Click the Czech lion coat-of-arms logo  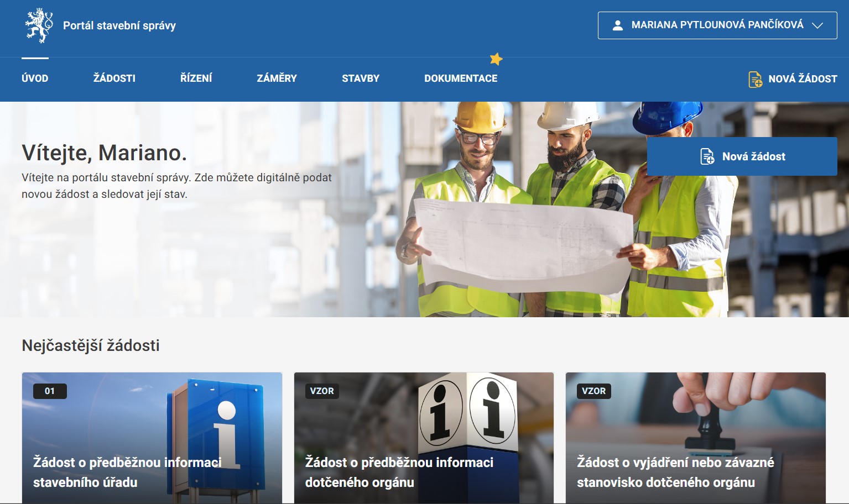coord(39,25)
